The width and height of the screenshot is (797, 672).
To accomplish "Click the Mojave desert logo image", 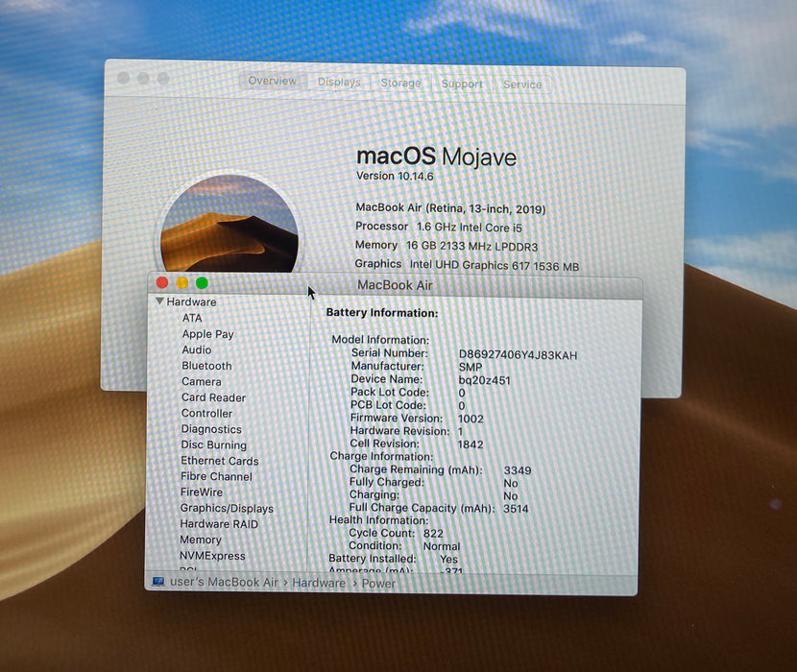I will (229, 224).
